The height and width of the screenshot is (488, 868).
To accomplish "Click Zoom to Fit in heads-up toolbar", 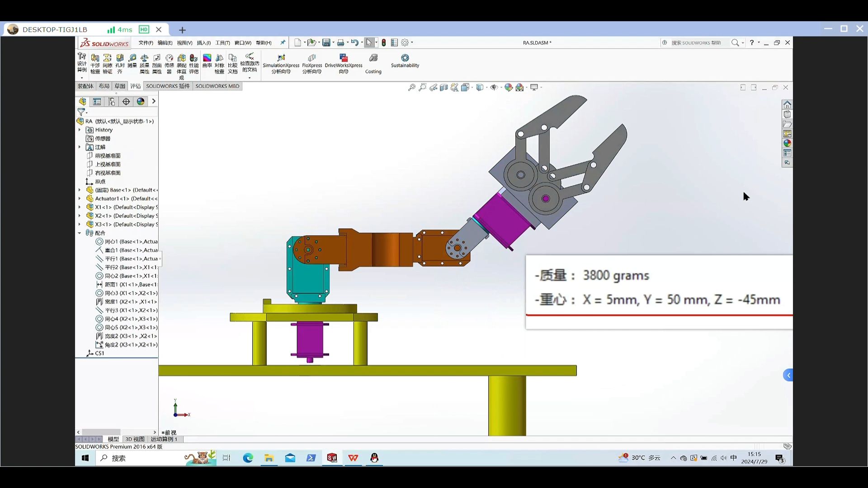I will 411,87.
